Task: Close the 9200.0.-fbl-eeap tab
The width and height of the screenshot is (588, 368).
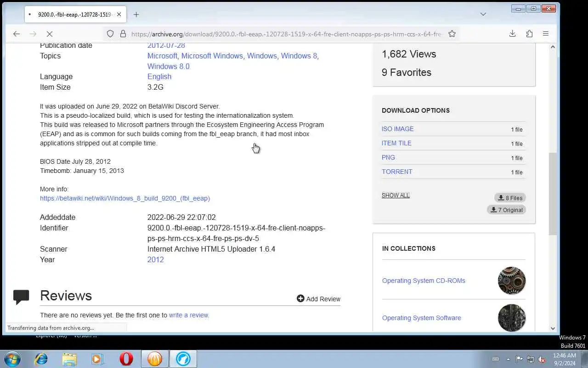Action: pos(119,14)
